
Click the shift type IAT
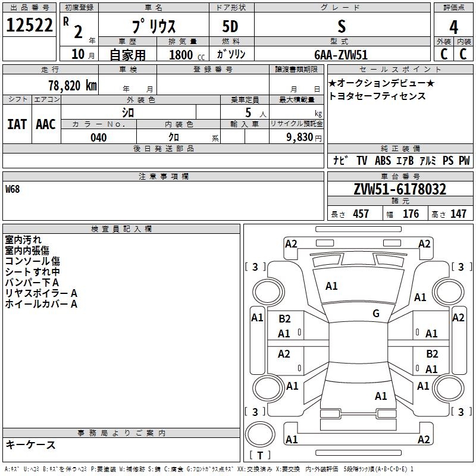tap(17, 124)
